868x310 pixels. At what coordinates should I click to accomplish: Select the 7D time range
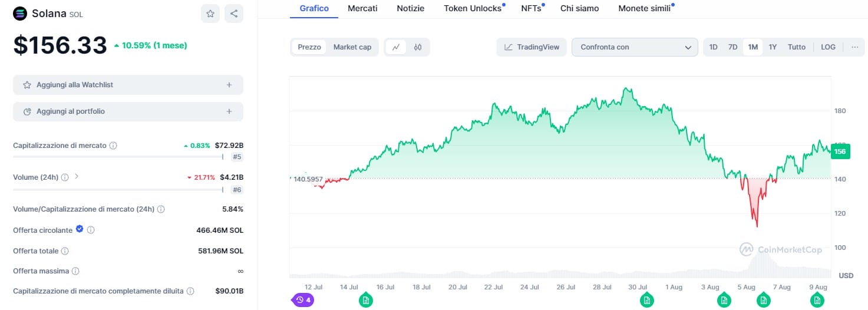click(732, 47)
